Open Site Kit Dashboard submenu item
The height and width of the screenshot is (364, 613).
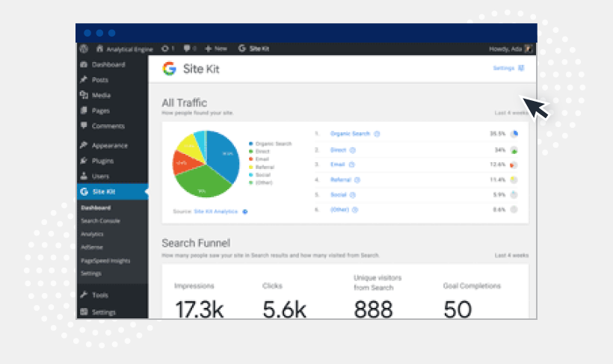[x=96, y=208]
